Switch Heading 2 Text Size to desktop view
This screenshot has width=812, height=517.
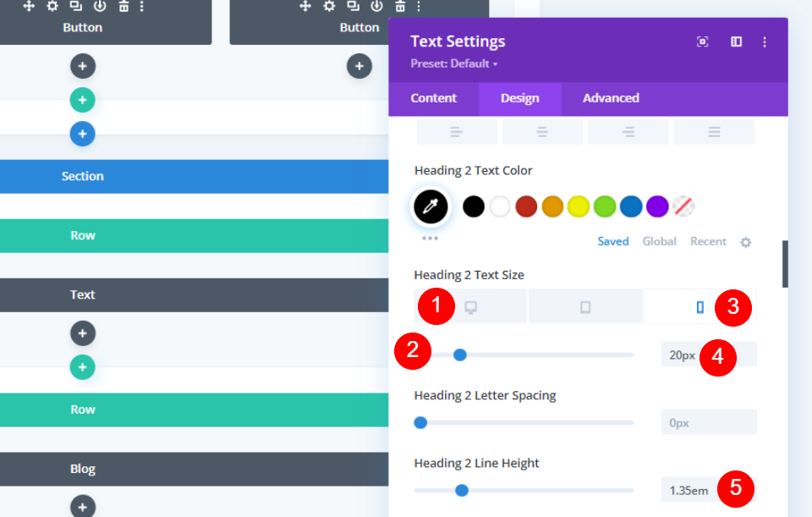pos(471,307)
